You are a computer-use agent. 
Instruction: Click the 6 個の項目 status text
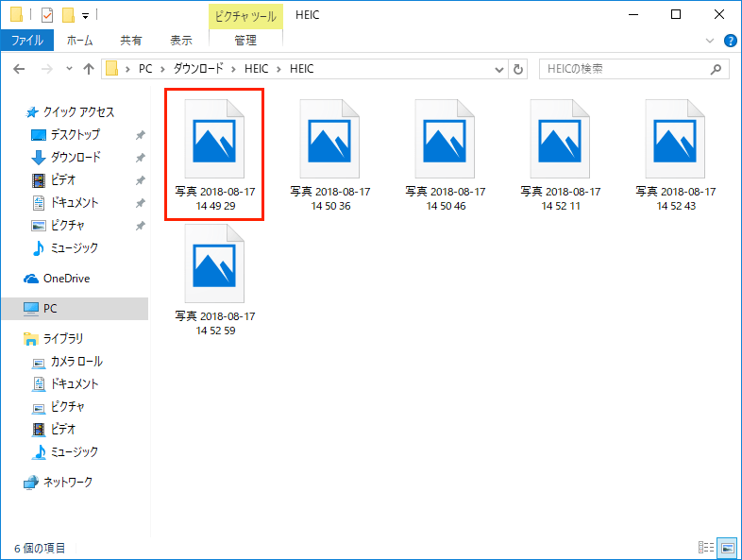[40, 548]
